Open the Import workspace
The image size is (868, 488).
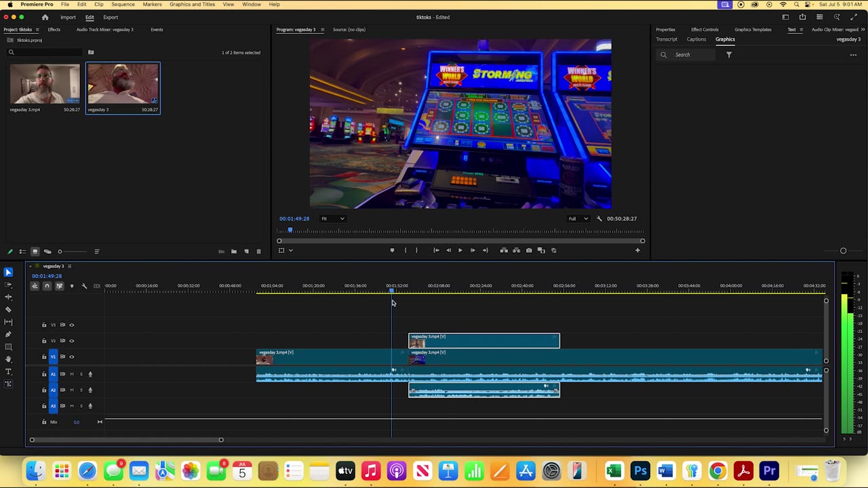click(x=68, y=17)
